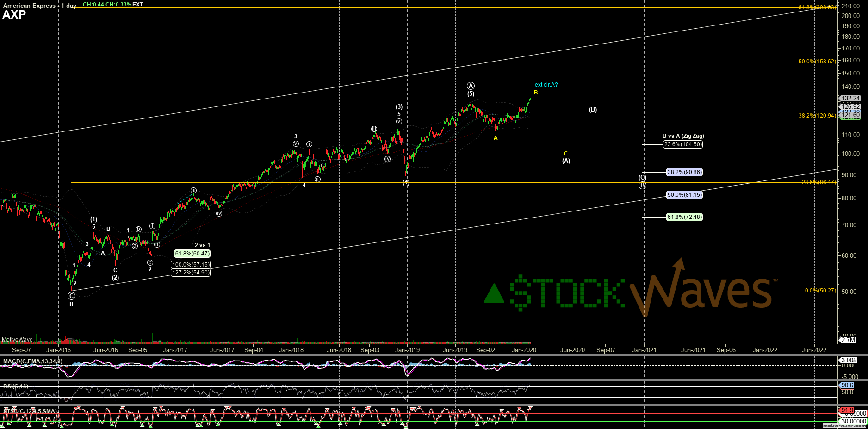Click the Jun-2016 date axis label
This screenshot has width=868, height=429.
(105, 350)
